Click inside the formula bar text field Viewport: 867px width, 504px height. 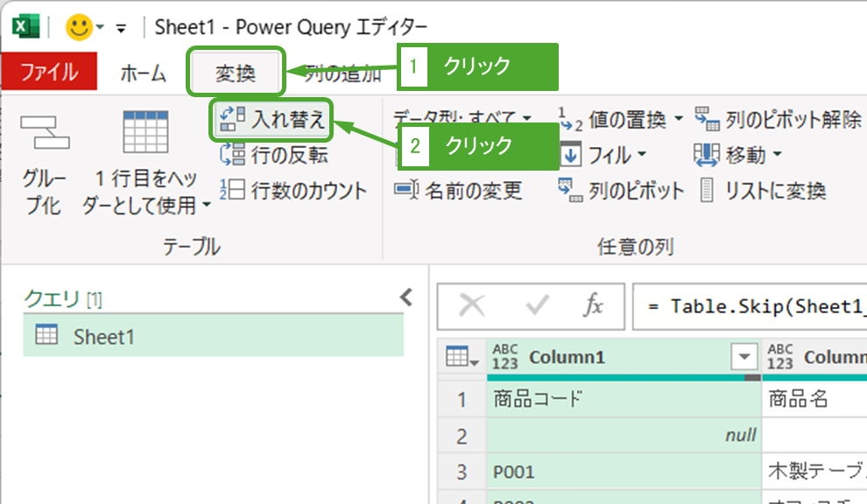753,306
